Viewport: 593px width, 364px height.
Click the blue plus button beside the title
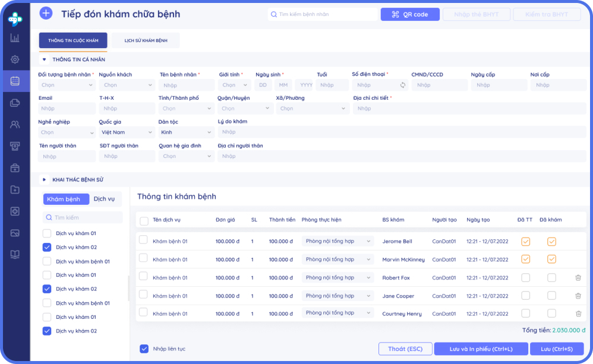(46, 13)
